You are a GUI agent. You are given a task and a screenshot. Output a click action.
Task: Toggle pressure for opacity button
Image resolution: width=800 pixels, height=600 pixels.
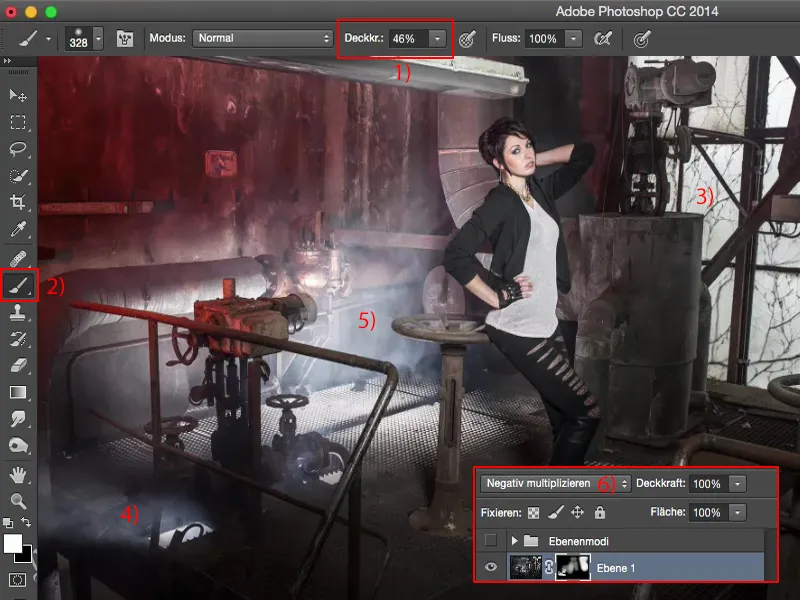[x=467, y=39]
